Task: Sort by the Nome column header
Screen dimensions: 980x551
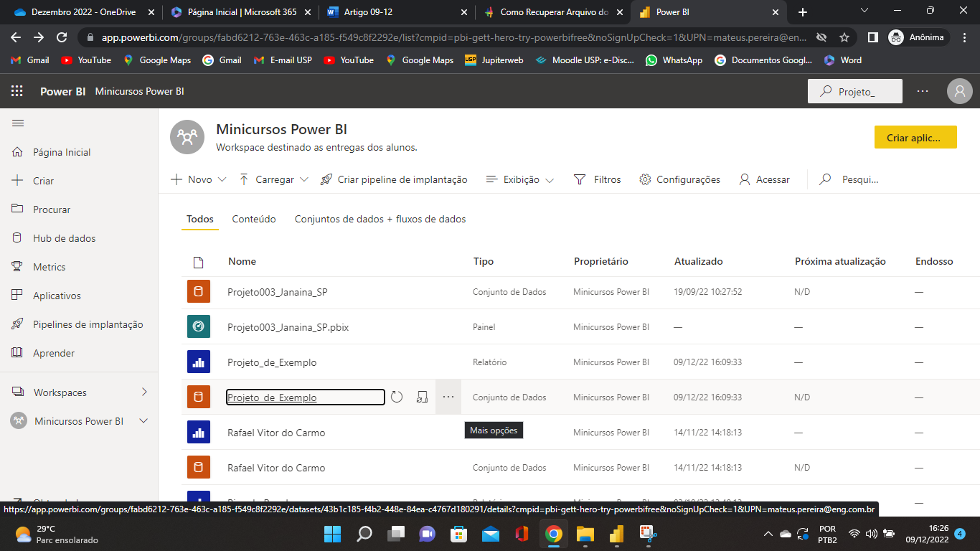Action: pos(242,261)
